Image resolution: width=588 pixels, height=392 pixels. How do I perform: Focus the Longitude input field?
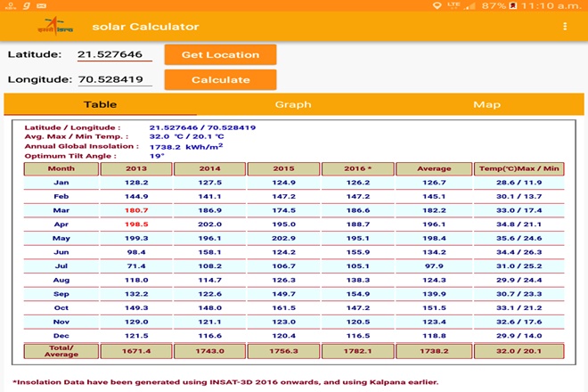pos(114,80)
